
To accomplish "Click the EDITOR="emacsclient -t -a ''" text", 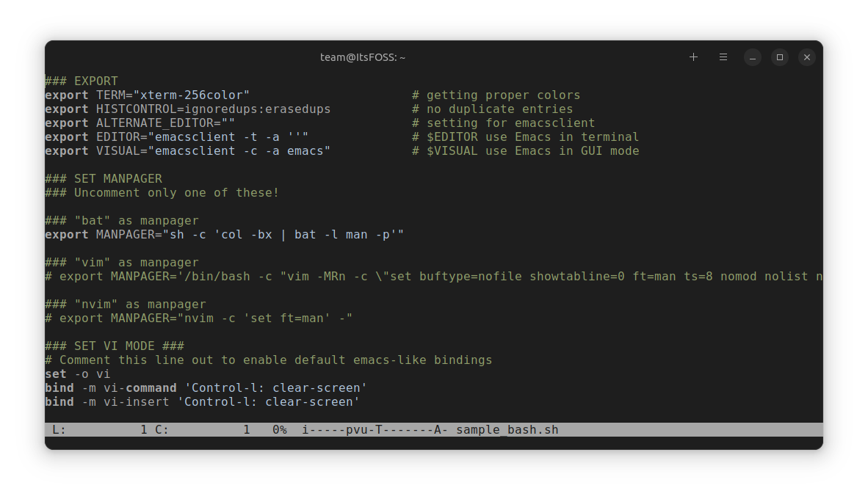I will click(202, 137).
